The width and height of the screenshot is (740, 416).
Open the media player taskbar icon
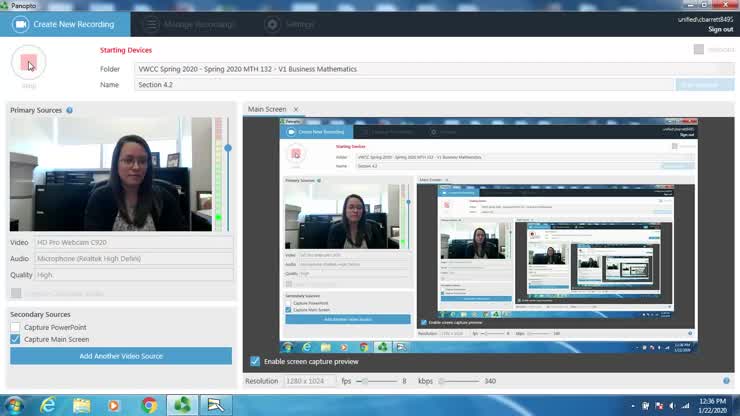[115, 405]
